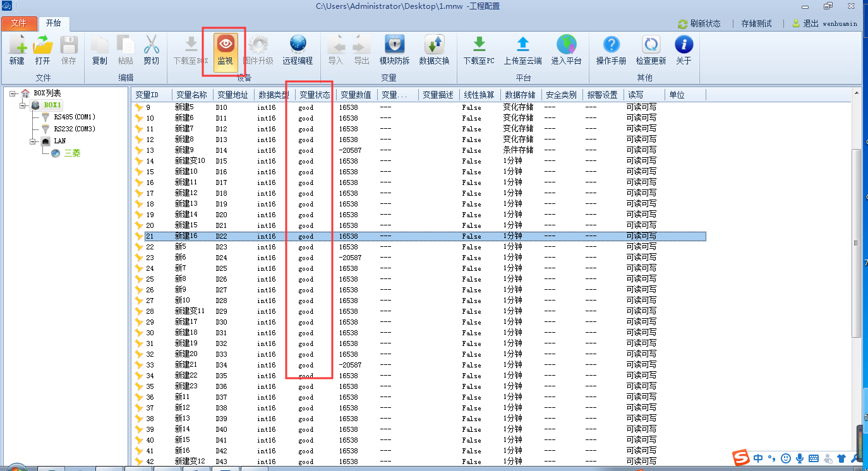
Task: Open the 操作手册 help manual
Action: coord(611,49)
